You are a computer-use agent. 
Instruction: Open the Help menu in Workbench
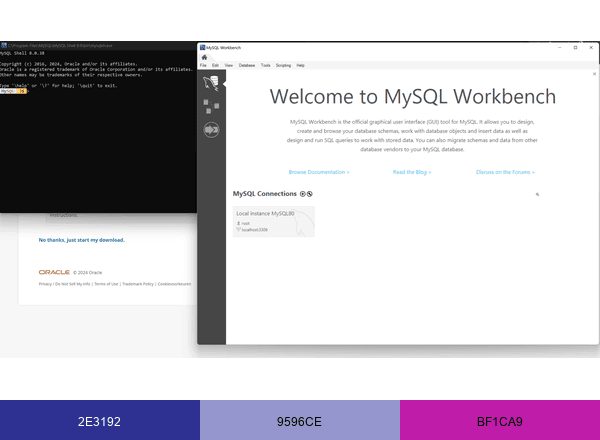click(300, 65)
